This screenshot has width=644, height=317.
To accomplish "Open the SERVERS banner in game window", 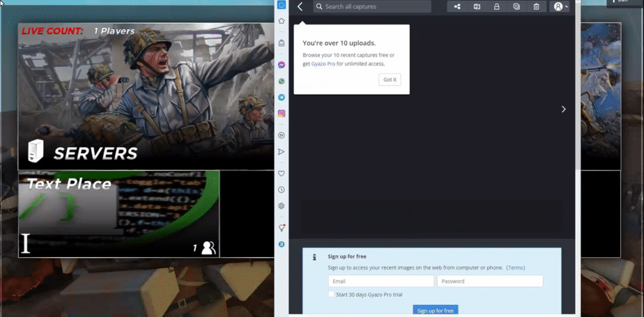I will coord(146,96).
